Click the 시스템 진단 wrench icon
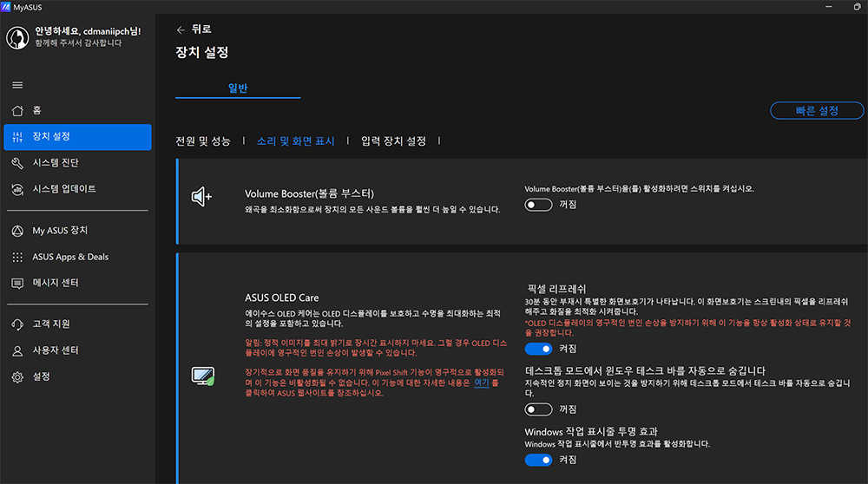The width and height of the screenshot is (868, 484). tap(17, 163)
